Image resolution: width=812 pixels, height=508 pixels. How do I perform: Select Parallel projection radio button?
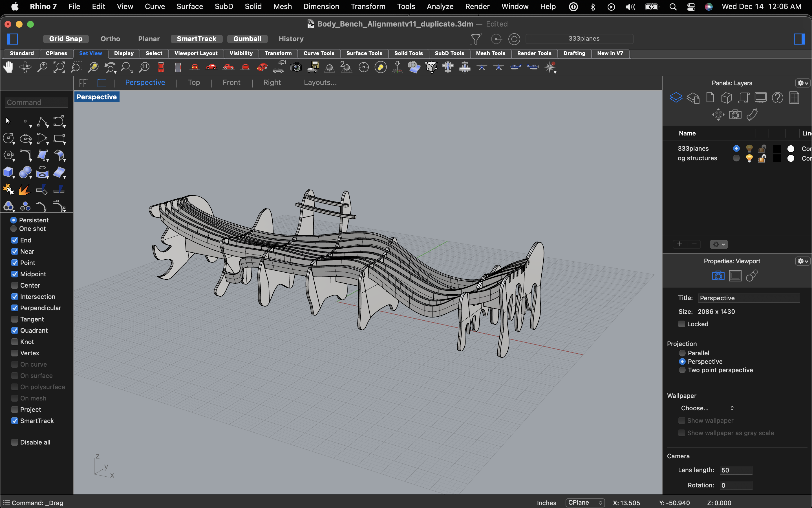pyautogui.click(x=682, y=353)
